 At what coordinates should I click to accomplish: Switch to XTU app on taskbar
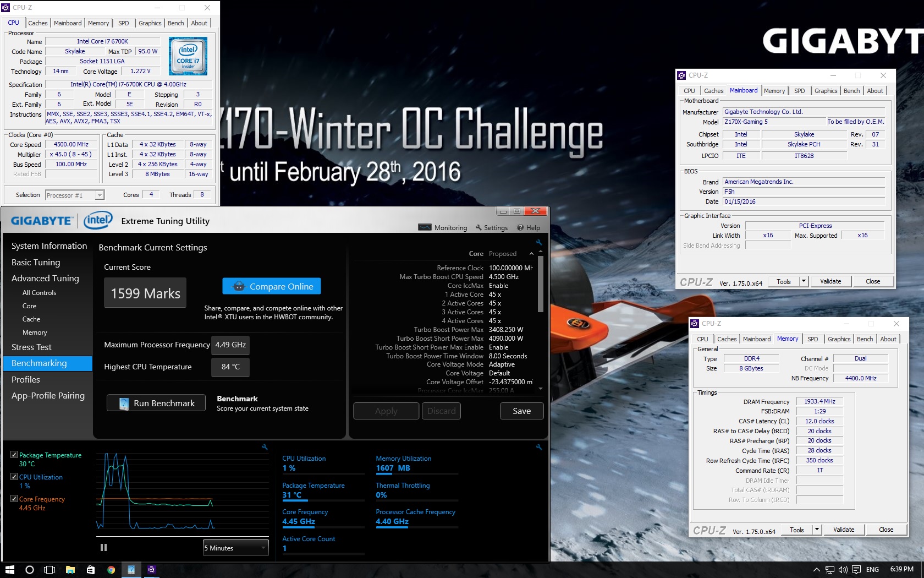[131, 570]
